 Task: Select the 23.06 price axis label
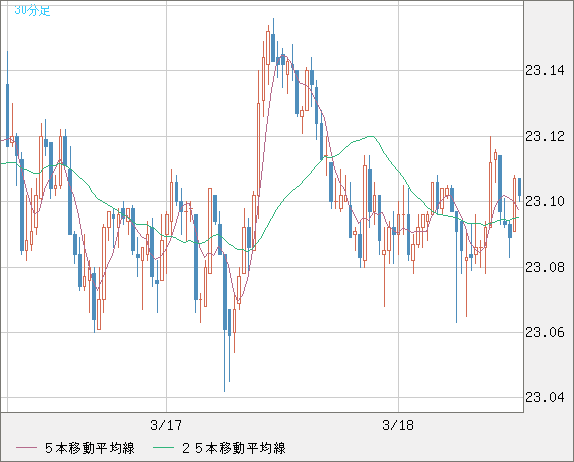545,332
